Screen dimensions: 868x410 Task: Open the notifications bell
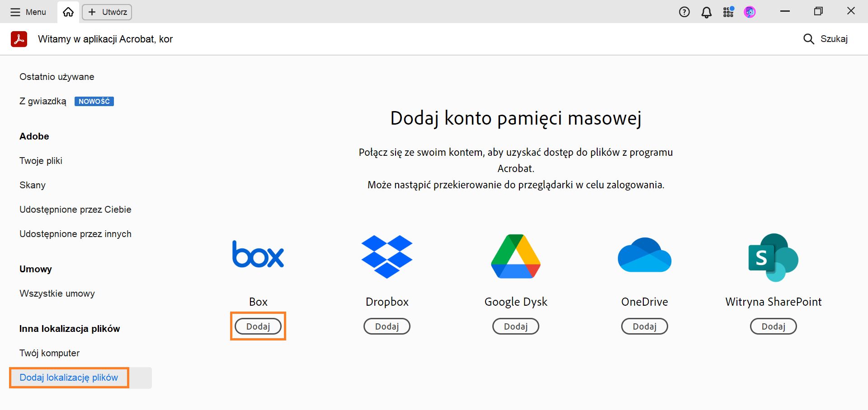(x=706, y=12)
